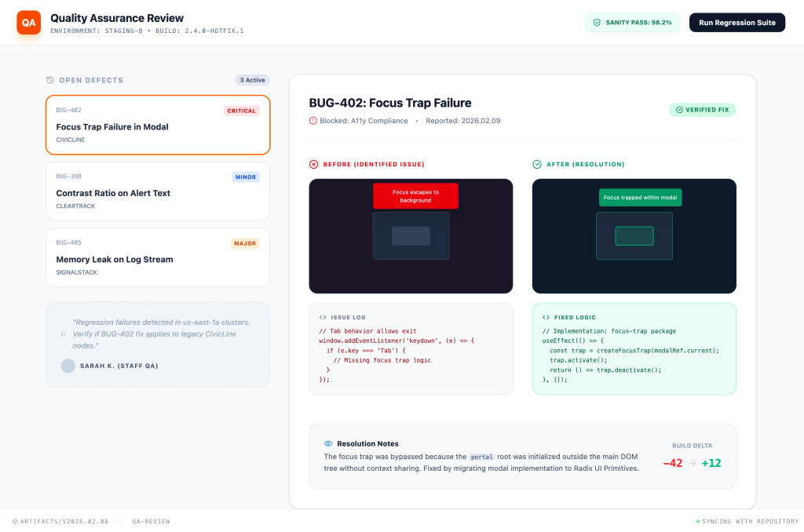Image resolution: width=804 pixels, height=532 pixels.
Task: Click the shield icon in Sanity Pass badge
Action: coord(597,23)
